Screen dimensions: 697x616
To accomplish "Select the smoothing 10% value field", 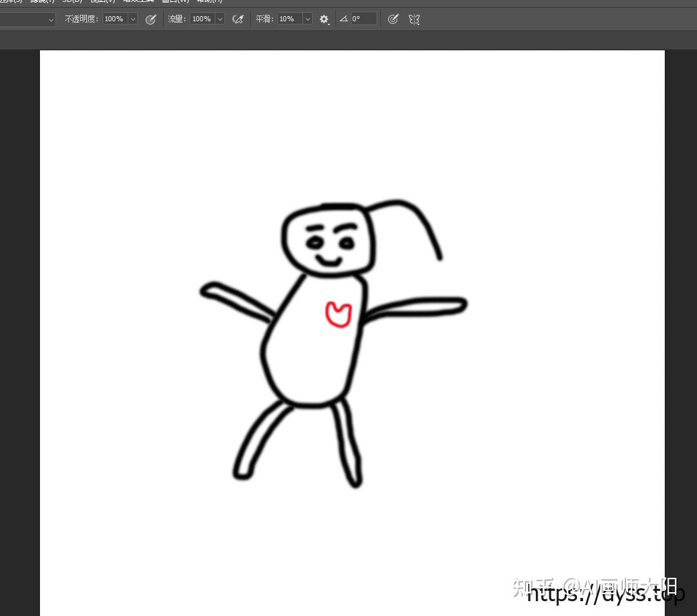I will [287, 19].
